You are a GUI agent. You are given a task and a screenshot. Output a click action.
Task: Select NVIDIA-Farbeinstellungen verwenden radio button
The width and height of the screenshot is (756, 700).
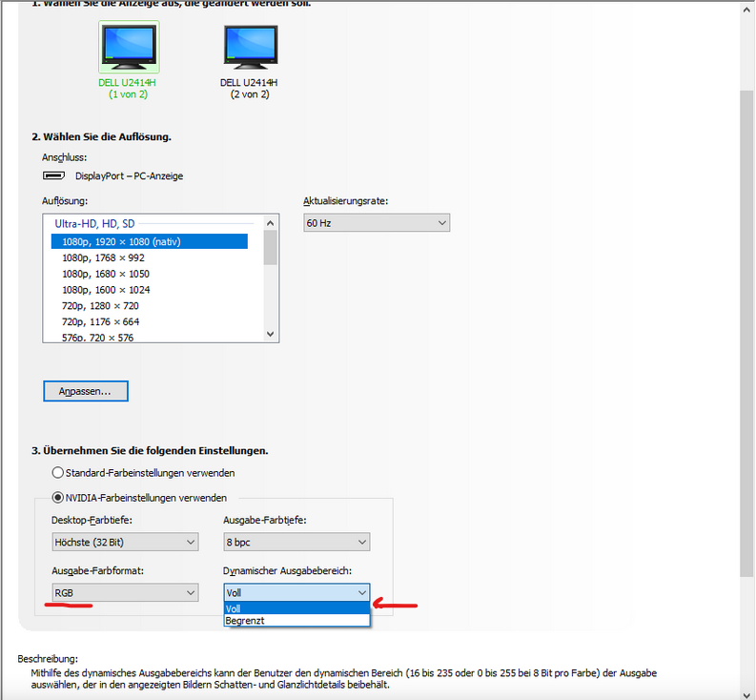click(x=58, y=498)
